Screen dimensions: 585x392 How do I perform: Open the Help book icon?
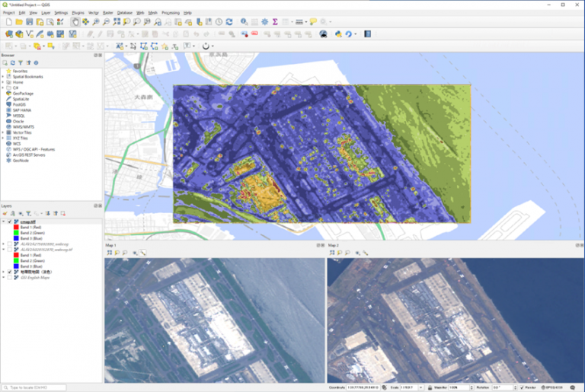pos(367,34)
